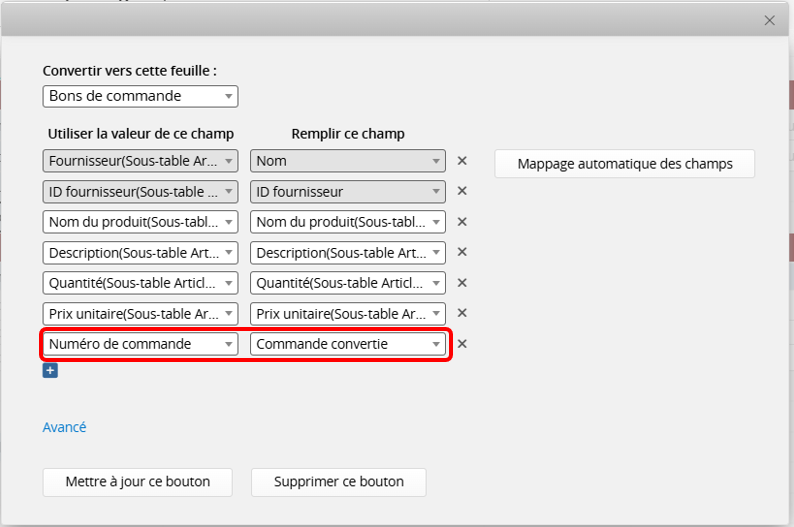Remove the Prix unitaire mapping row

pyautogui.click(x=462, y=313)
